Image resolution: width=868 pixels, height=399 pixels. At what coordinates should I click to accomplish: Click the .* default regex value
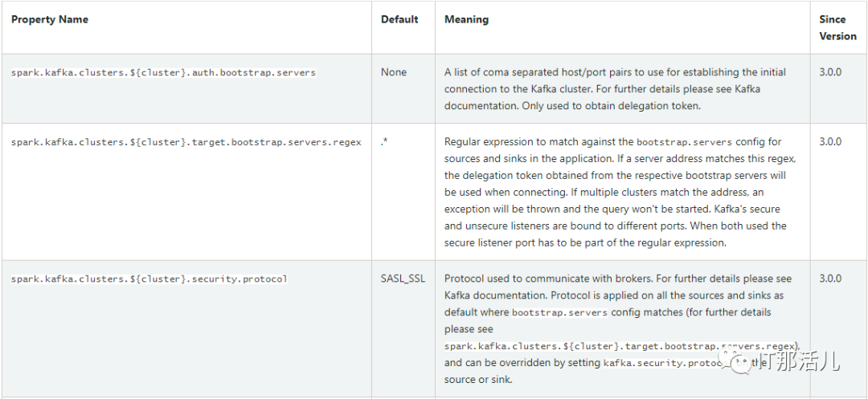pos(384,141)
